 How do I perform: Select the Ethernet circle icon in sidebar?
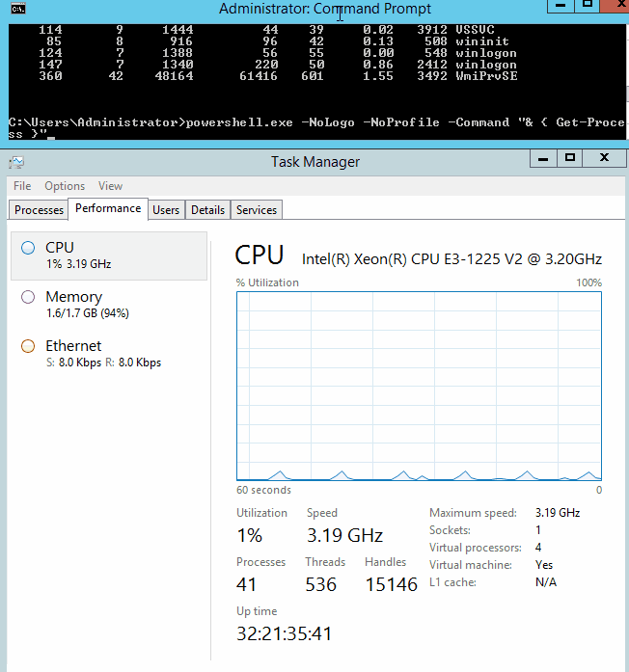(x=28, y=346)
